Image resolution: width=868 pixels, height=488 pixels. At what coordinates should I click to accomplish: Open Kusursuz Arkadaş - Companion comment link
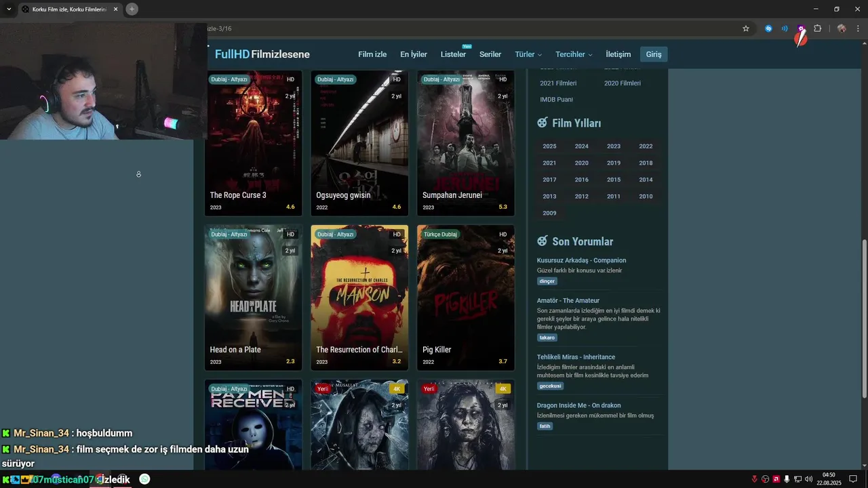(x=581, y=260)
